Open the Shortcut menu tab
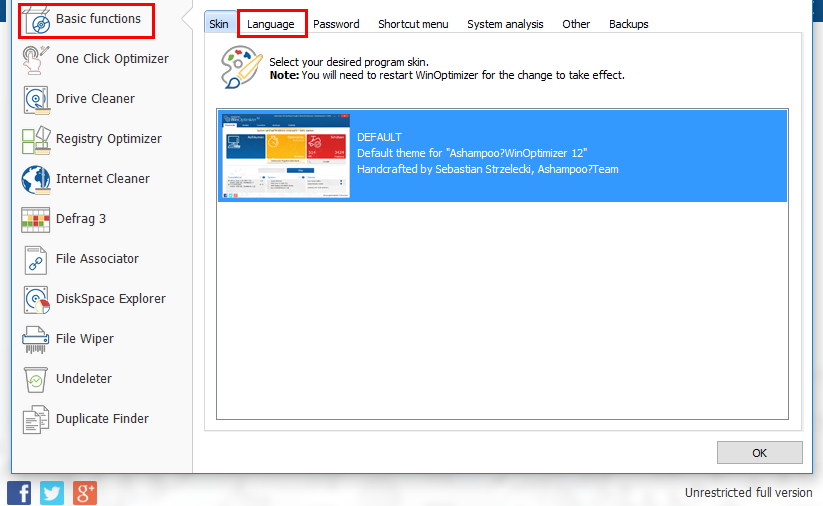 [x=413, y=24]
